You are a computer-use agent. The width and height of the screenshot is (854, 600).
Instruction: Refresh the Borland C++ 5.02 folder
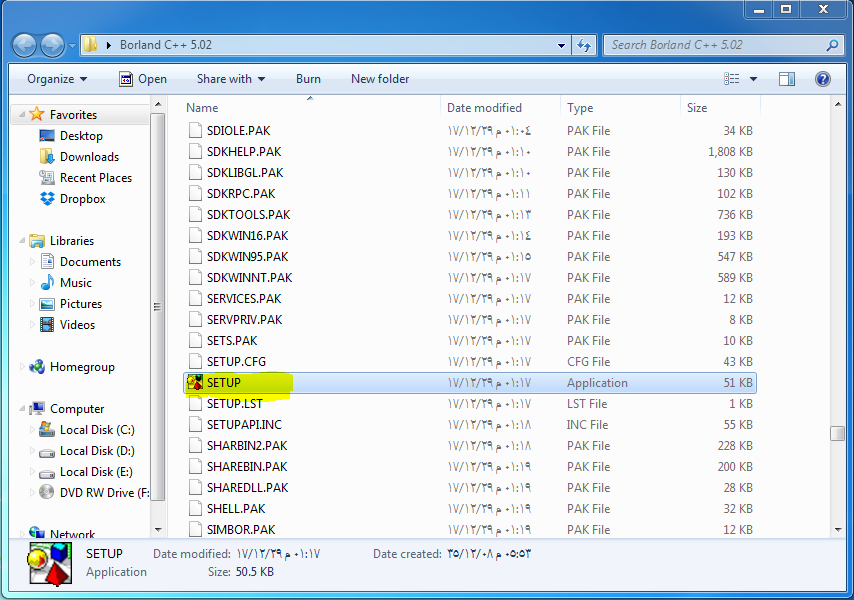pos(584,46)
